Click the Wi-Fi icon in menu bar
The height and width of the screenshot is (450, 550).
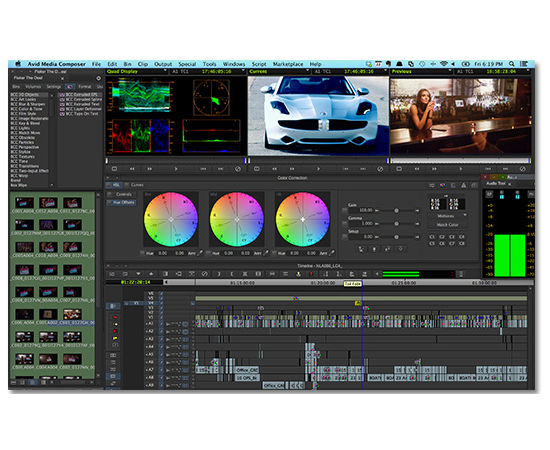444,64
